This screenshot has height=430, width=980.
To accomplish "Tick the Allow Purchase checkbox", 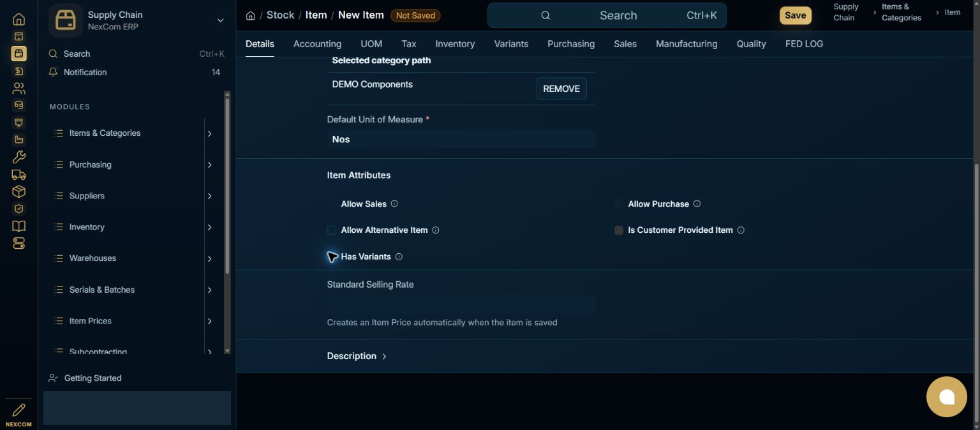I will (619, 204).
